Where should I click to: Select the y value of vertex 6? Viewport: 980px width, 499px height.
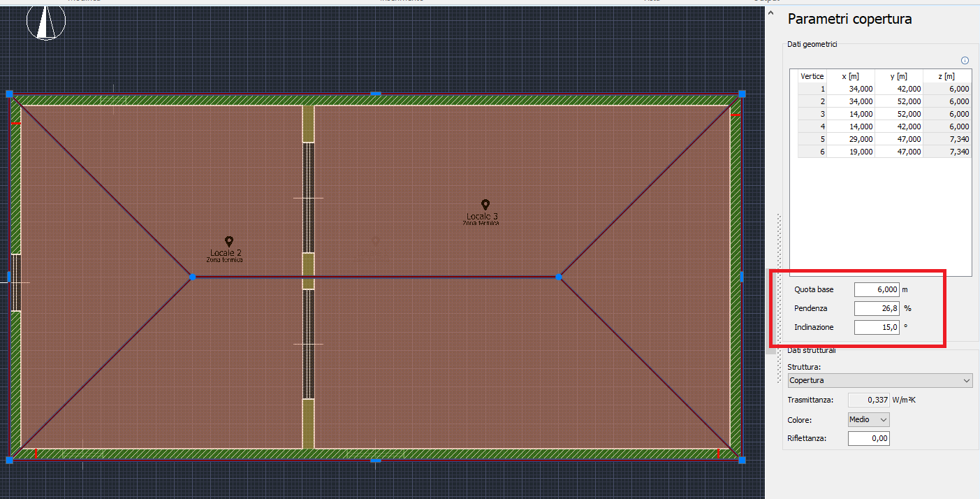click(x=899, y=152)
